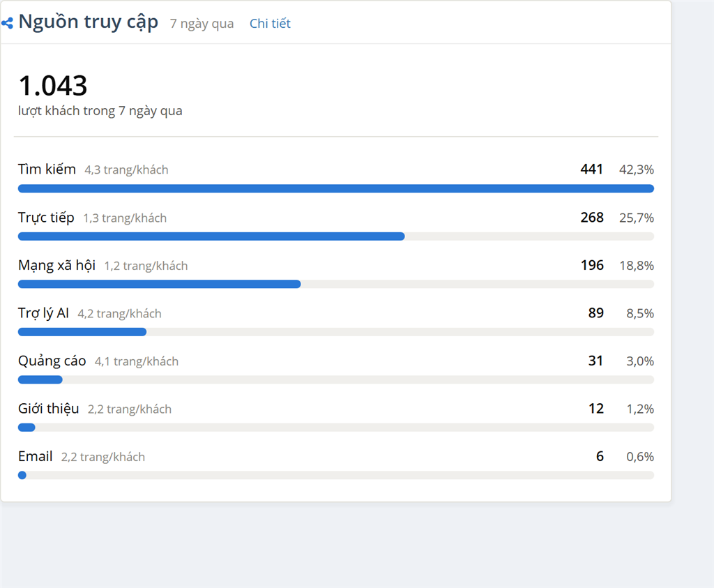
Task: Click the Trợ lý AI progress bar
Action: point(336,332)
